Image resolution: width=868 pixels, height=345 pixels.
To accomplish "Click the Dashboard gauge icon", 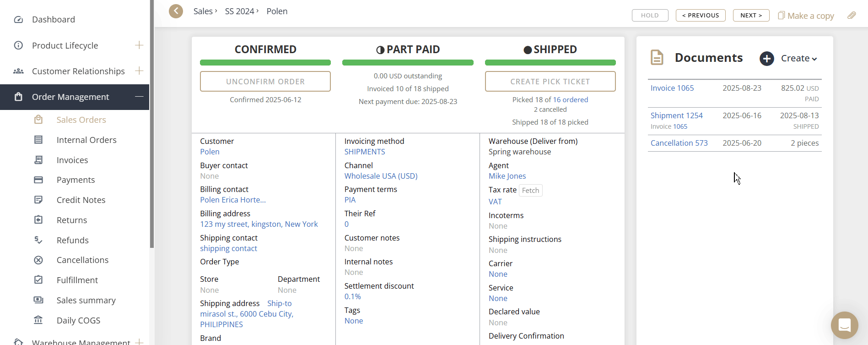I will point(18,20).
